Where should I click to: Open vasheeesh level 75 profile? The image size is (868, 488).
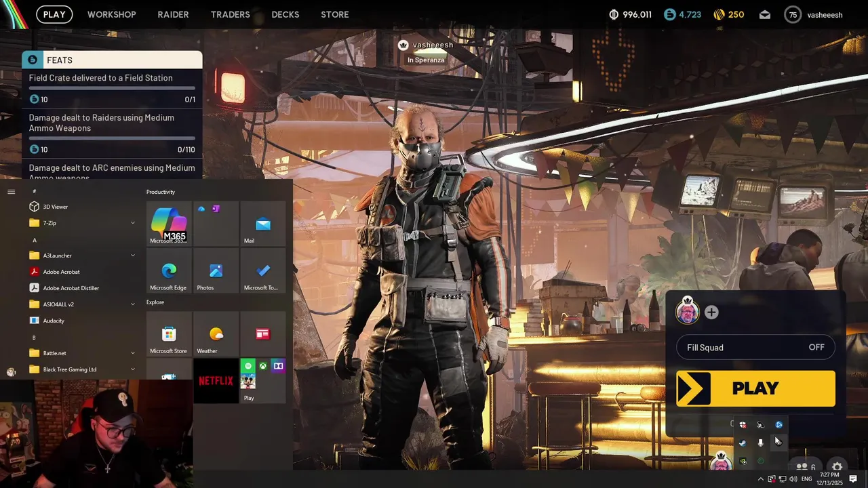point(813,14)
